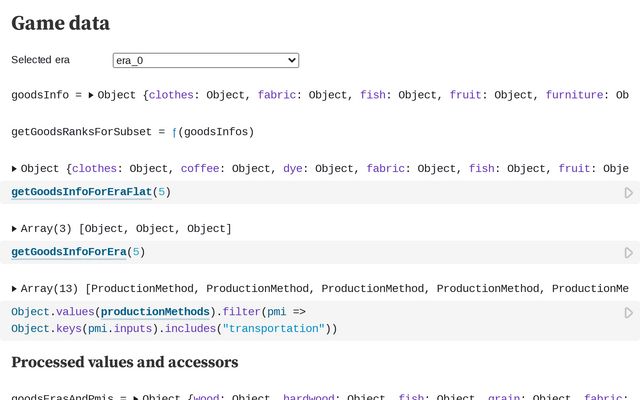The height and width of the screenshot is (400, 640).
Task: Click the Game data heading
Action: [x=60, y=23]
